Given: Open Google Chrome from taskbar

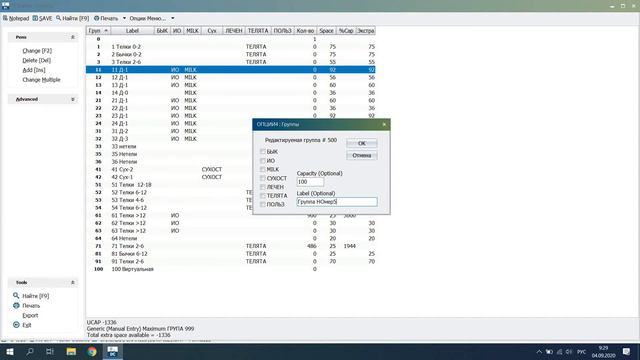Looking at the screenshot, I should tap(92, 351).
